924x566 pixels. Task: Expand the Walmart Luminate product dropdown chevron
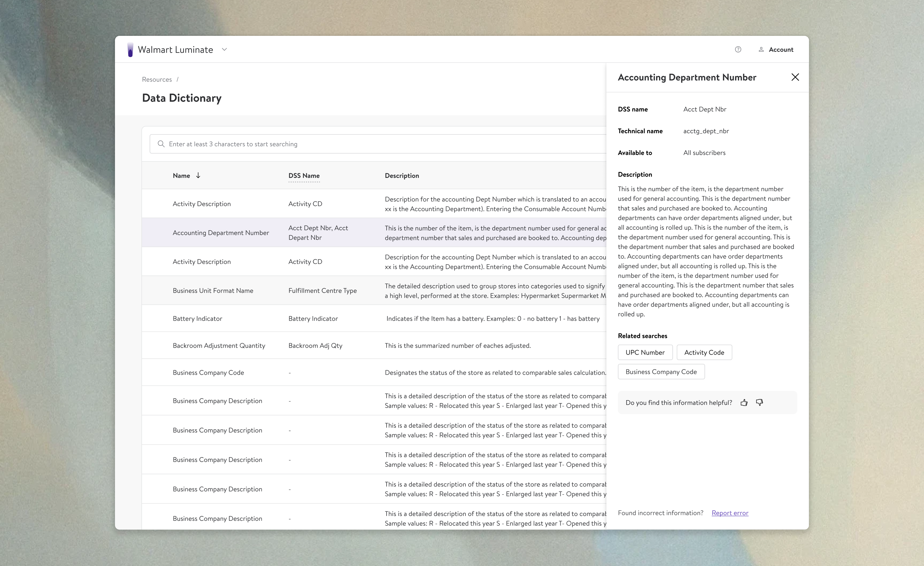(224, 49)
